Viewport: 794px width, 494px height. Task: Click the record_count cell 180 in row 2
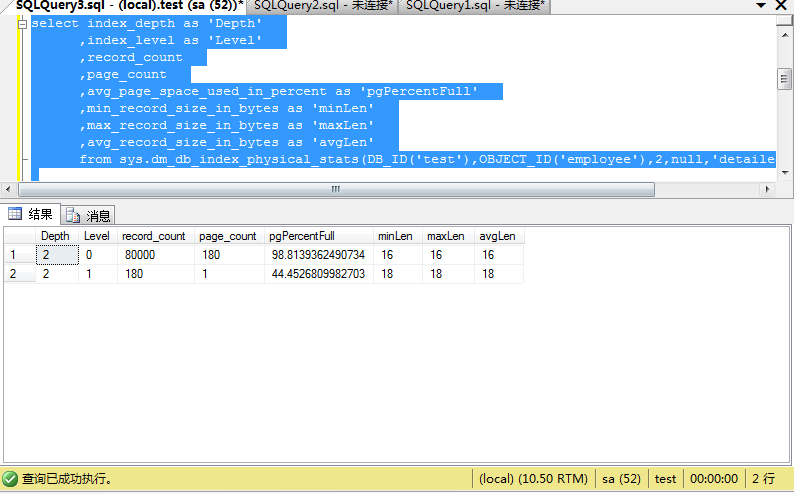point(155,274)
